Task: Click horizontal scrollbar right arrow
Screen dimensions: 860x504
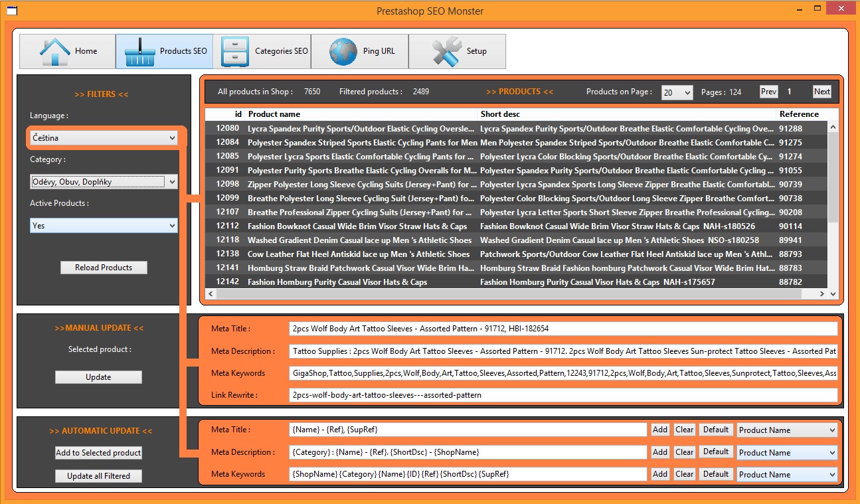Action: click(822, 294)
